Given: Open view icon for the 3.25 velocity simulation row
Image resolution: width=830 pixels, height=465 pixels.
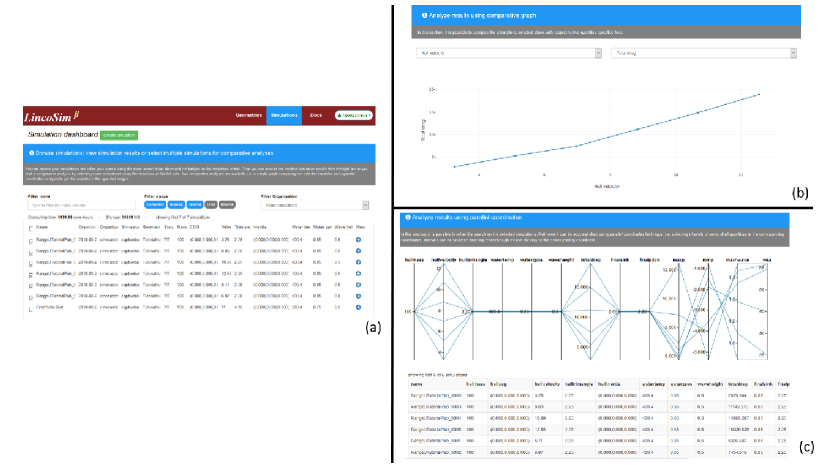Looking at the screenshot, I should [358, 240].
